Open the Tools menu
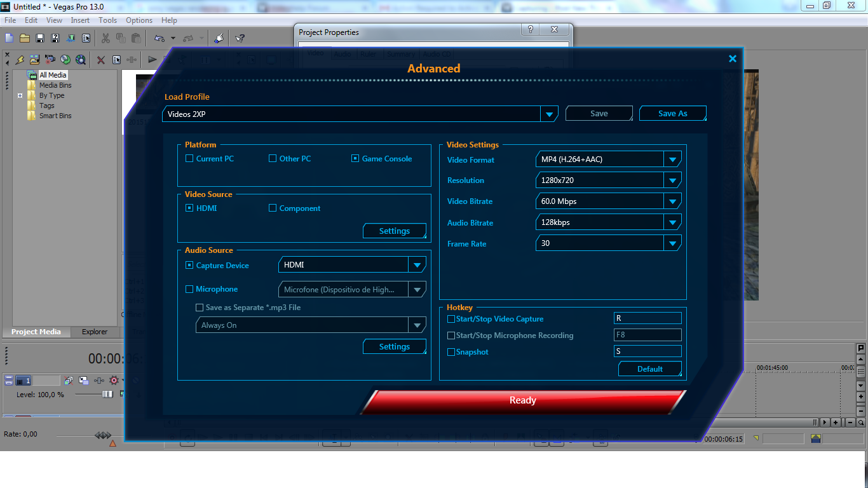The width and height of the screenshot is (868, 488). tap(107, 20)
